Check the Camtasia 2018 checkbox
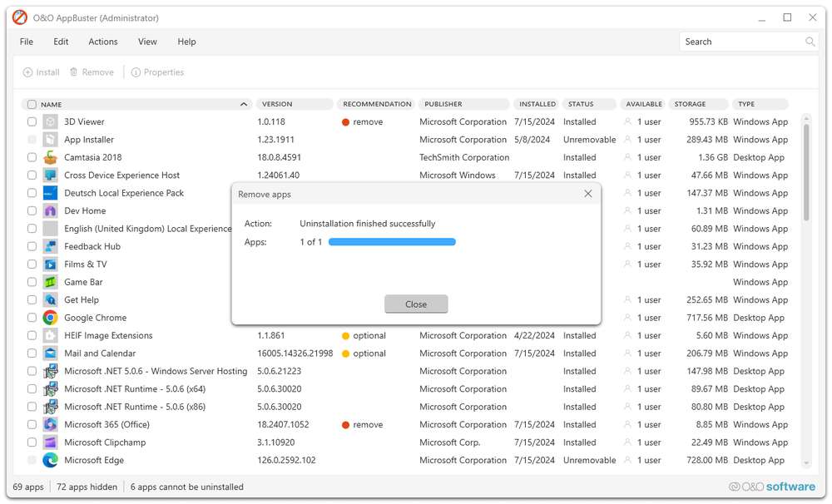 pos(32,157)
